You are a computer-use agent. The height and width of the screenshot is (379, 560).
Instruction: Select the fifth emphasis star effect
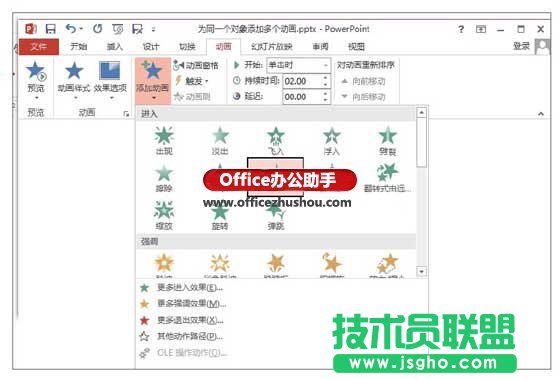coord(388,264)
